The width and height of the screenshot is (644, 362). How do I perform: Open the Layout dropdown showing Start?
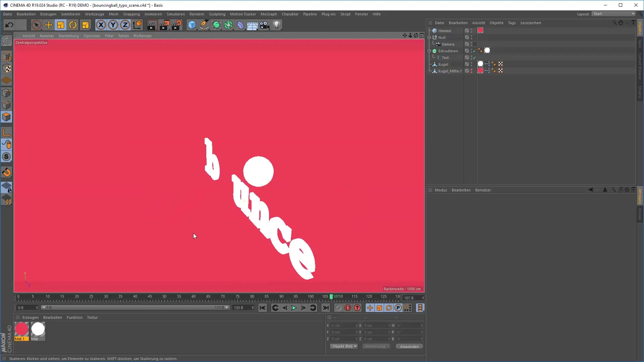pyautogui.click(x=614, y=14)
